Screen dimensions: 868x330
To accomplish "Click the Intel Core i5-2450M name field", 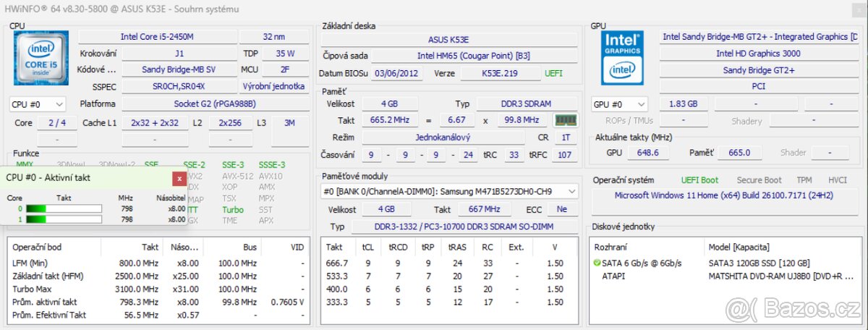I will pyautogui.click(x=157, y=37).
